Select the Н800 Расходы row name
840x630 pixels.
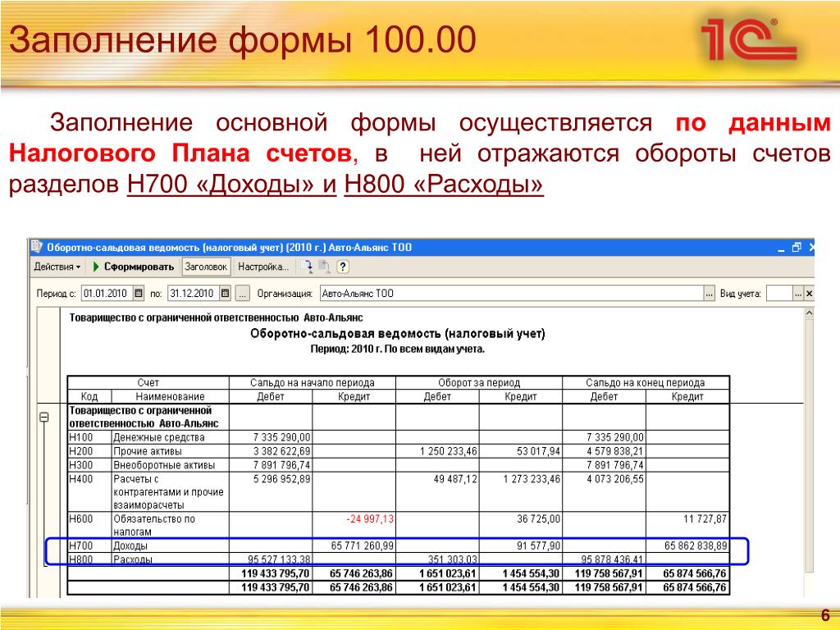[x=132, y=559]
